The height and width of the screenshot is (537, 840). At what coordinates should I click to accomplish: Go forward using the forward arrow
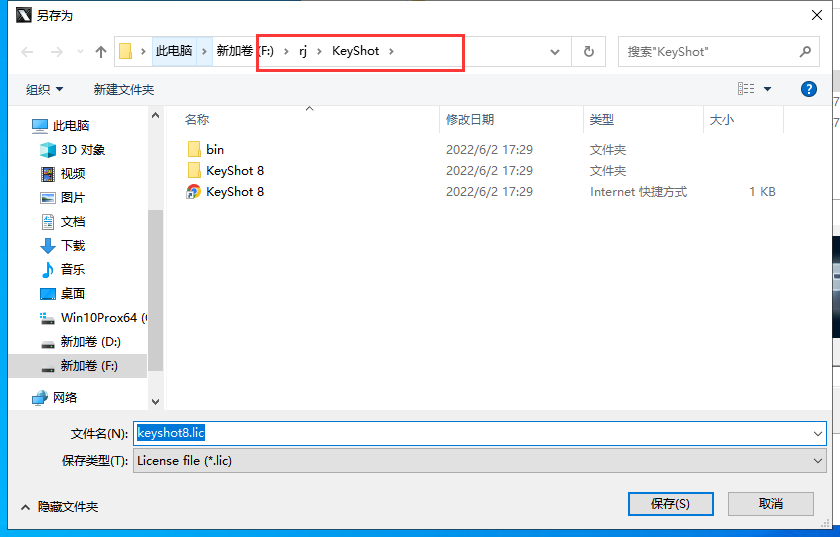[56, 52]
